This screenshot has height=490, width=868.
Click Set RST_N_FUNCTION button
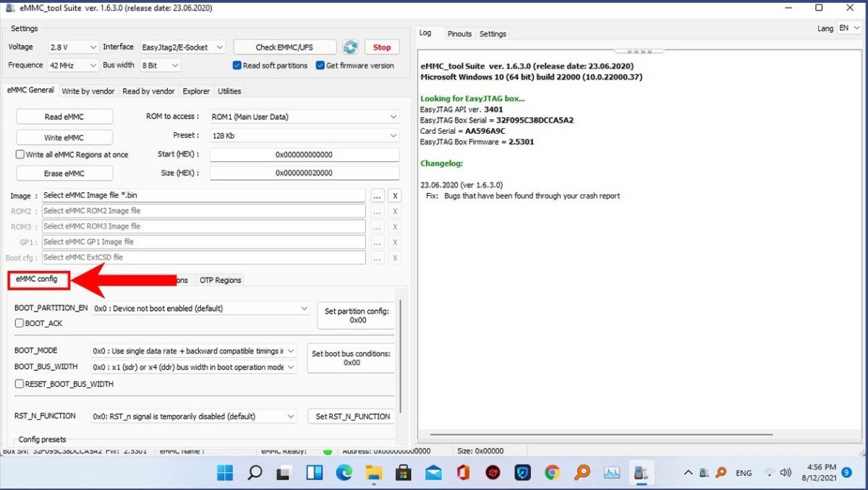pyautogui.click(x=352, y=416)
